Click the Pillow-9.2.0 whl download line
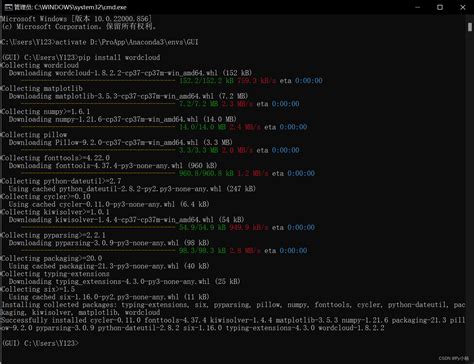 121,142
